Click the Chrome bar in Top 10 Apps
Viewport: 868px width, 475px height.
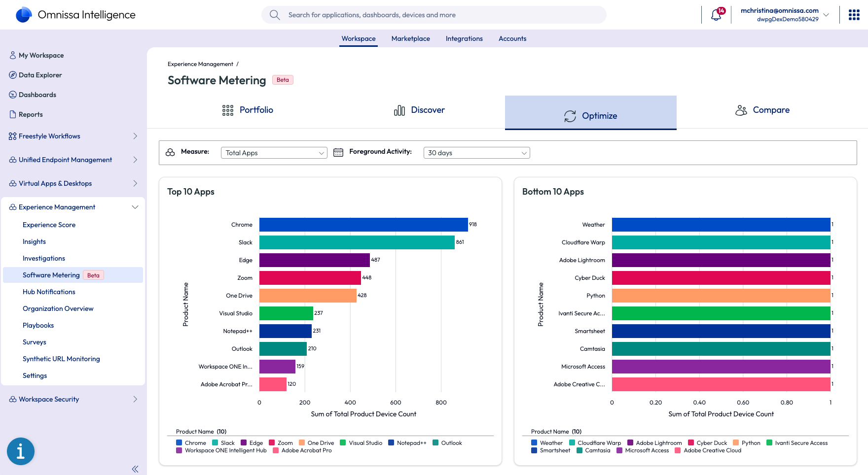point(363,225)
